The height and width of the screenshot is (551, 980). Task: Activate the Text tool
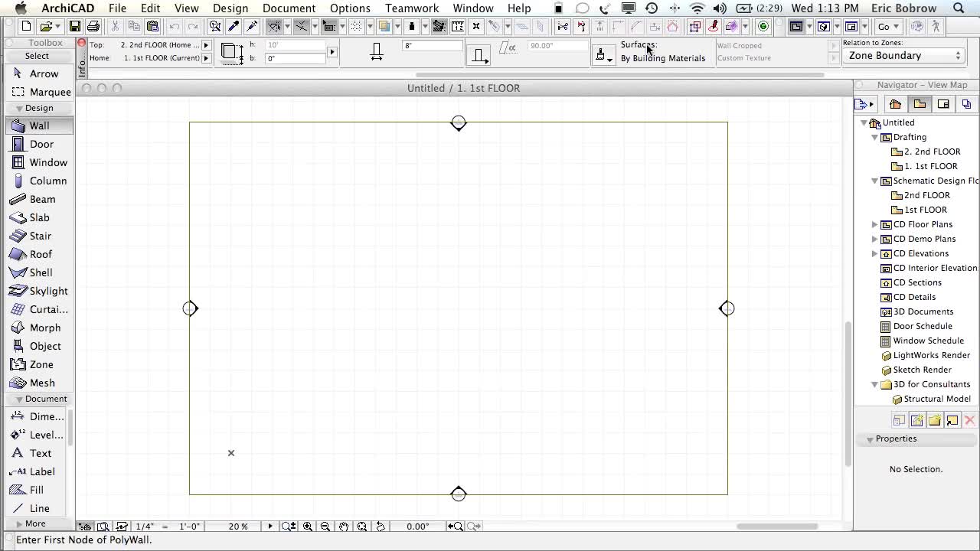[x=37, y=453]
